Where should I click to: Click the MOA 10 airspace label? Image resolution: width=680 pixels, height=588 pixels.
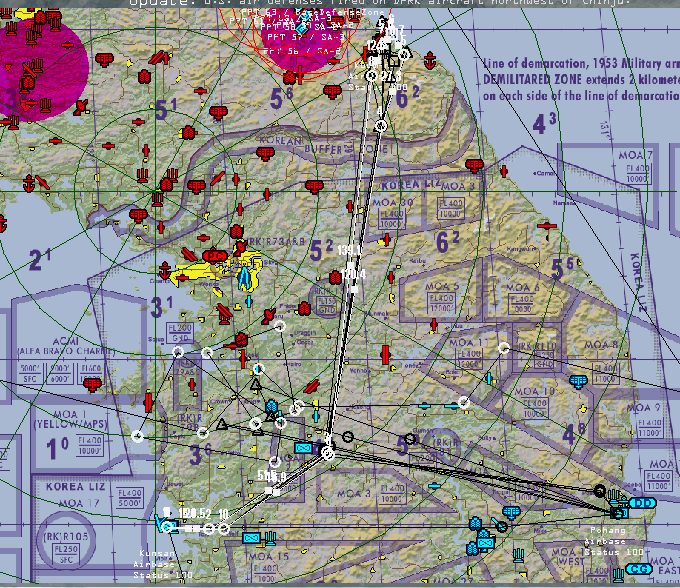[x=534, y=391]
